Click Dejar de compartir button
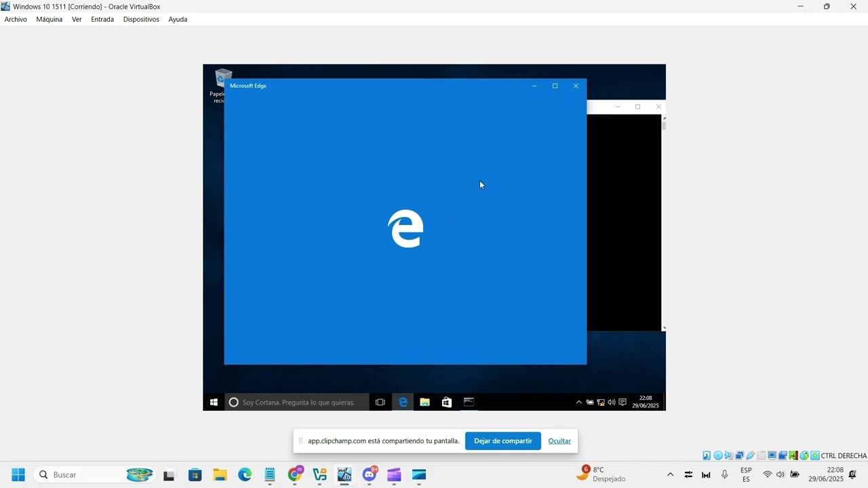This screenshot has height=488, width=868. [503, 441]
